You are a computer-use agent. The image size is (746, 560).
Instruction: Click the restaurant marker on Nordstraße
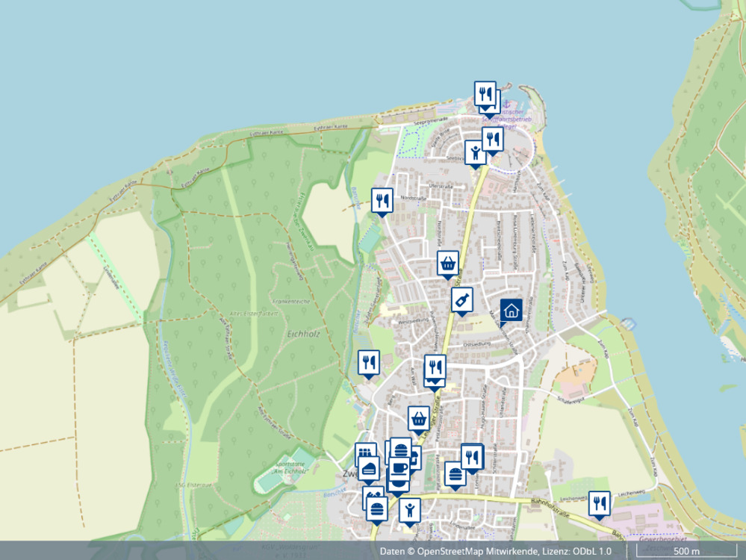(x=382, y=200)
